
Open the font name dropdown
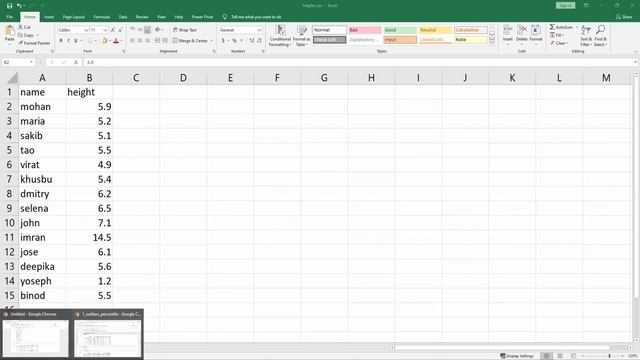(86, 30)
